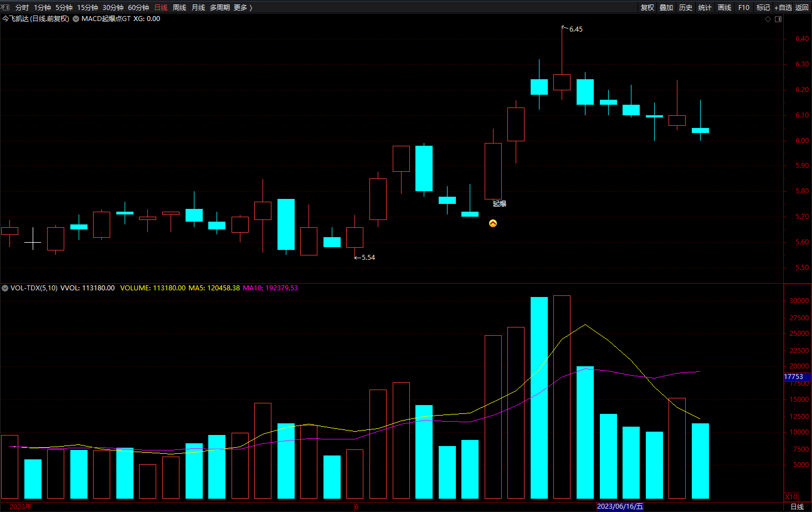This screenshot has height=512, width=812.
Task: Click the 起爆 label on the chart
Action: click(x=500, y=204)
